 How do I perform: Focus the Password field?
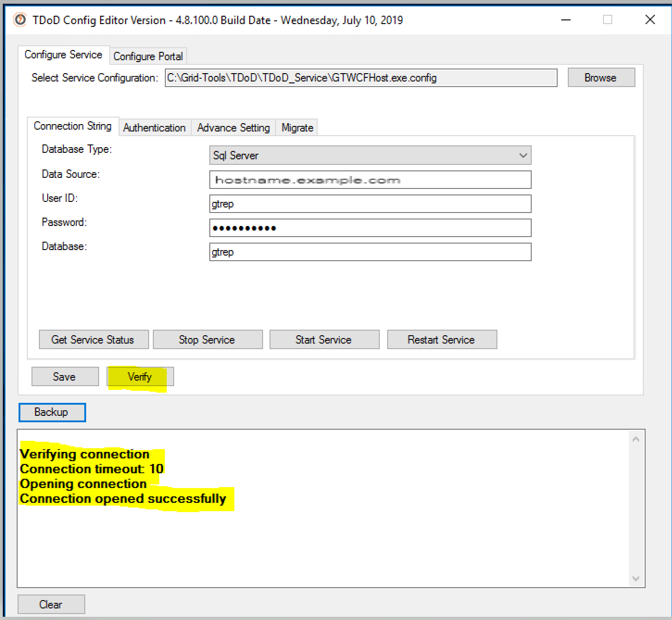click(x=370, y=228)
